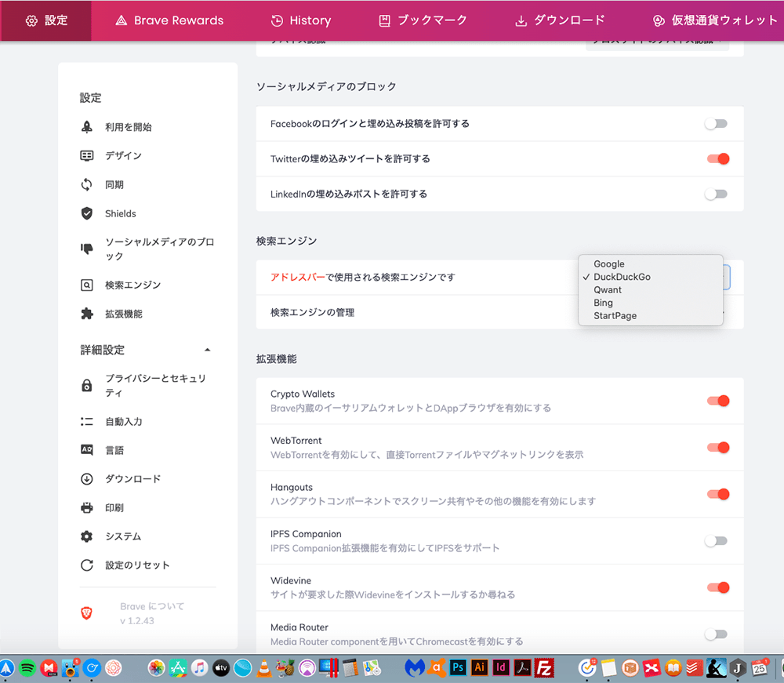Open the History tab

301,20
